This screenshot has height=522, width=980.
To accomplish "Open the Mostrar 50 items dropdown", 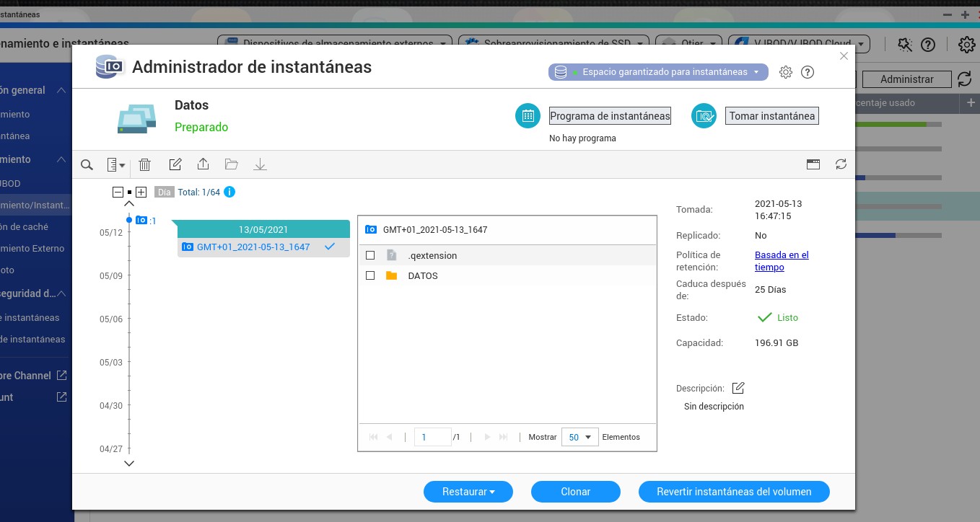I will pyautogui.click(x=580, y=437).
